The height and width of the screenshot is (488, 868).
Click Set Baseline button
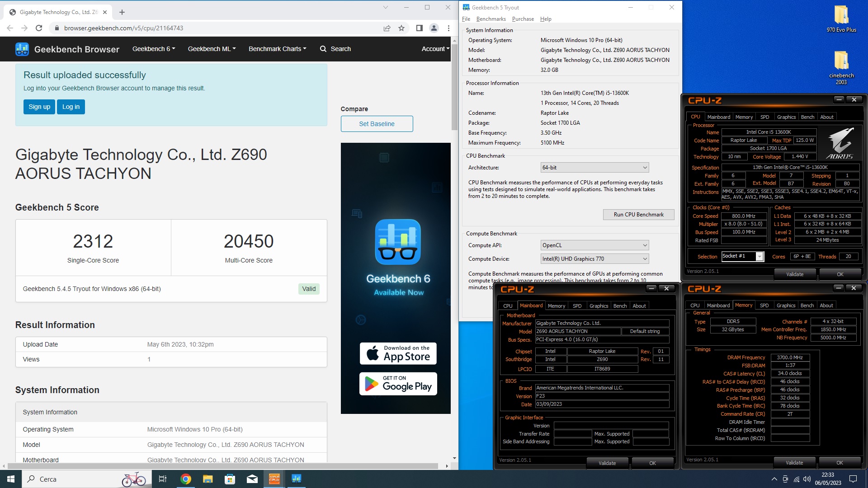tap(377, 124)
